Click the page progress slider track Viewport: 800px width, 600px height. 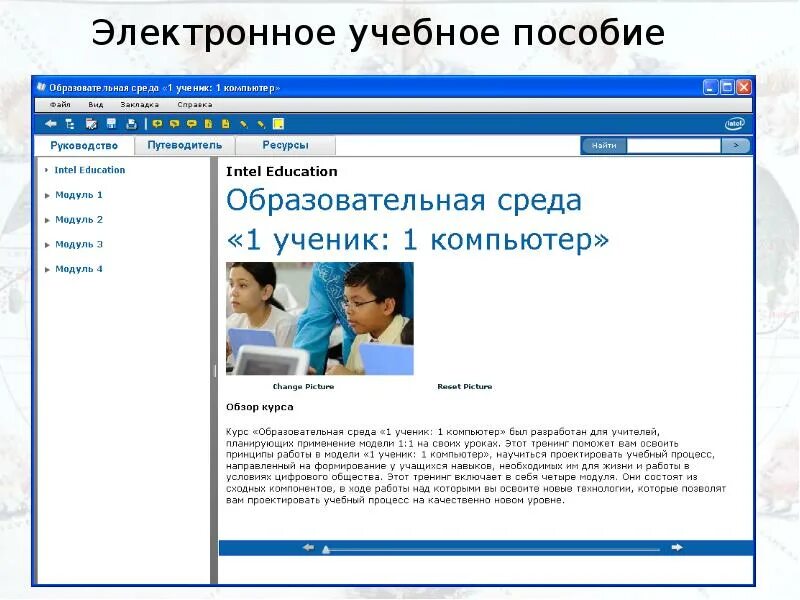point(492,550)
